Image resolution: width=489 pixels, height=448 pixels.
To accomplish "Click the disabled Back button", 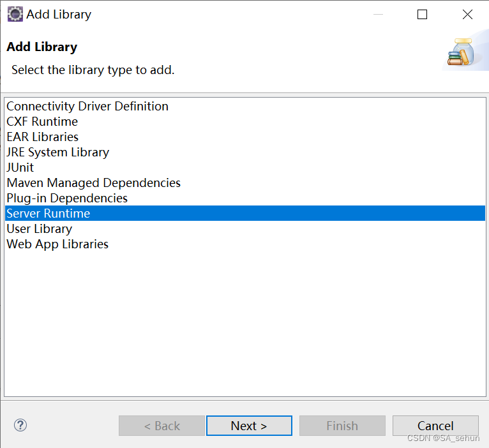I will tap(162, 426).
